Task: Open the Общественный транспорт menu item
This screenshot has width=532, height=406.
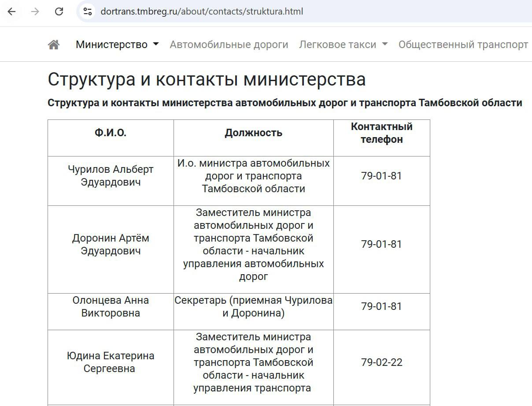Action: pyautogui.click(x=463, y=45)
